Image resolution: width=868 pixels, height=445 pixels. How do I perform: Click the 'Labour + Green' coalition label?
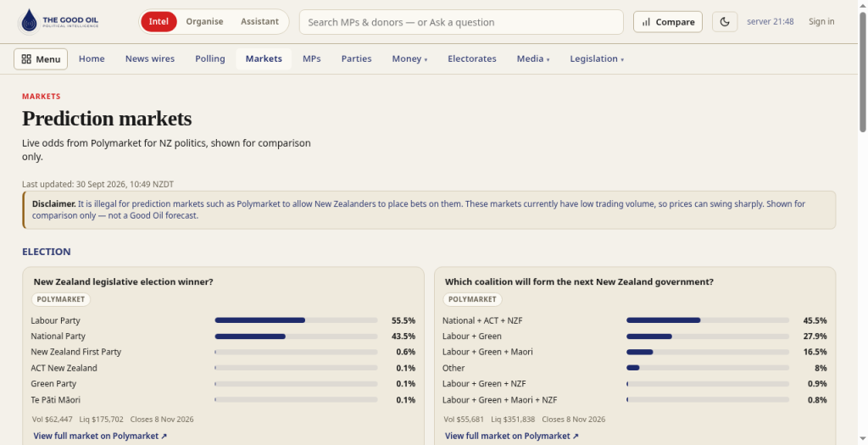[471, 337]
